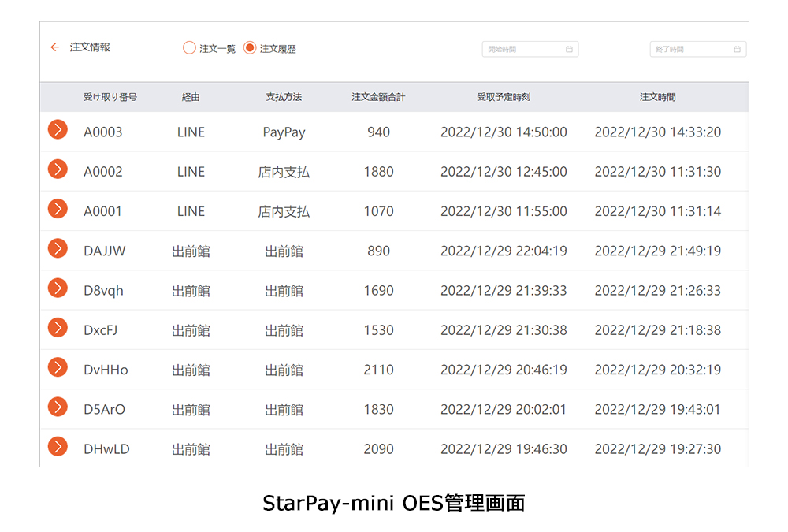Click the 受取予定時刻 column header
This screenshot has width=788, height=532.
(504, 97)
